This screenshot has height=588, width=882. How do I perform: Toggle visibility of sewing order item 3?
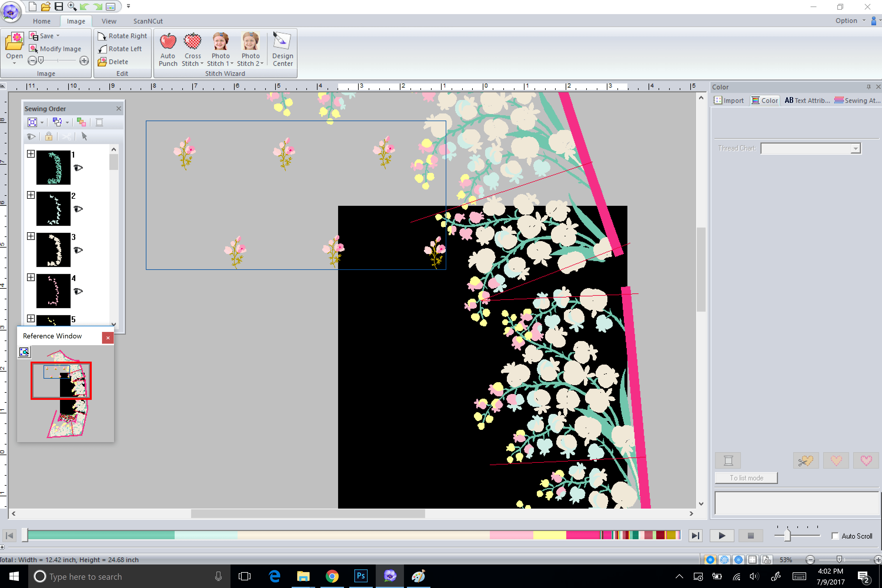coord(78,250)
